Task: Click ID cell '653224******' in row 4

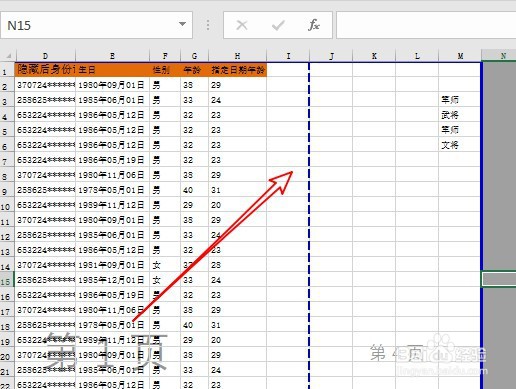Action: point(46,115)
